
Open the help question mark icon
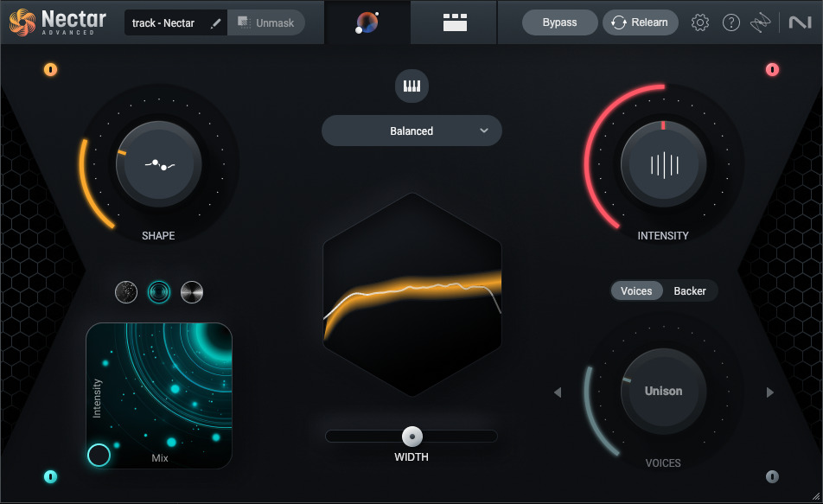(x=730, y=22)
